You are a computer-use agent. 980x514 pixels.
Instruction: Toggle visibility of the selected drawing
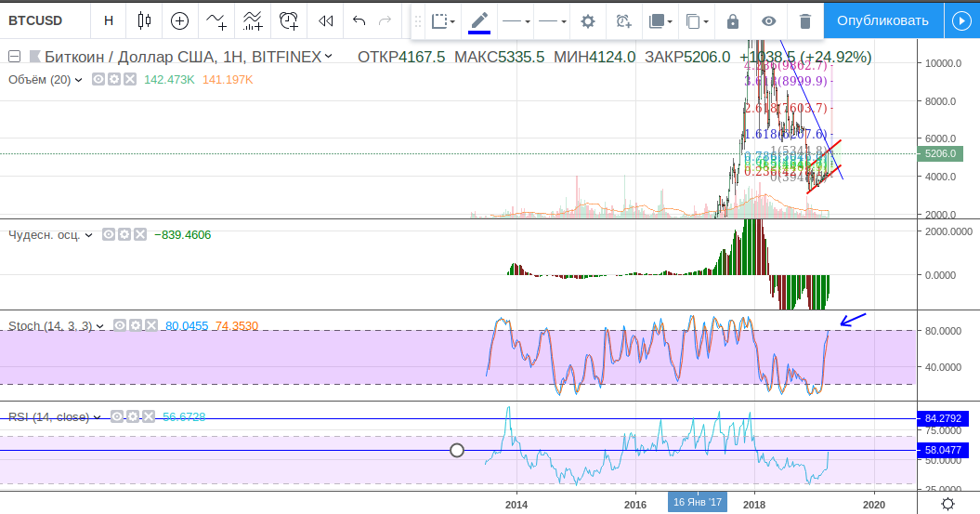tap(768, 20)
